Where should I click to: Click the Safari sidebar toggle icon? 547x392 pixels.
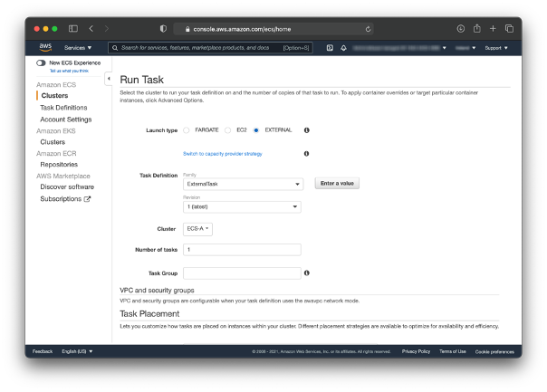click(x=73, y=29)
